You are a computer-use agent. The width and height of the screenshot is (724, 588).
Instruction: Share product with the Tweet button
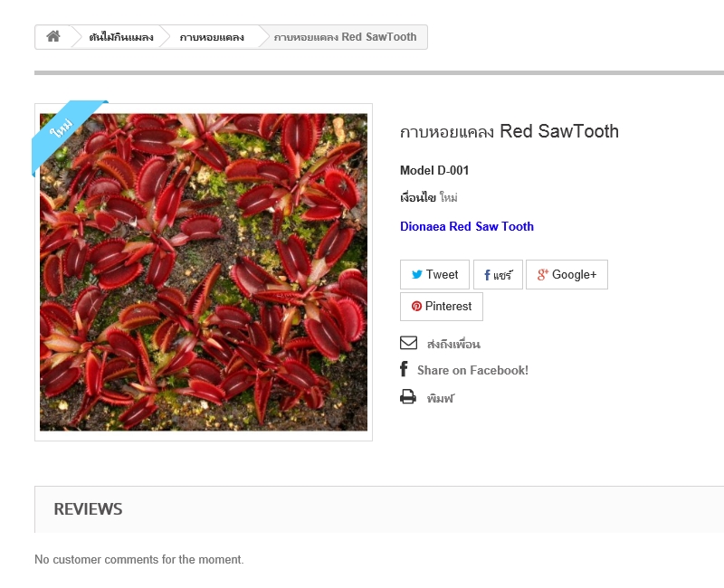(434, 275)
